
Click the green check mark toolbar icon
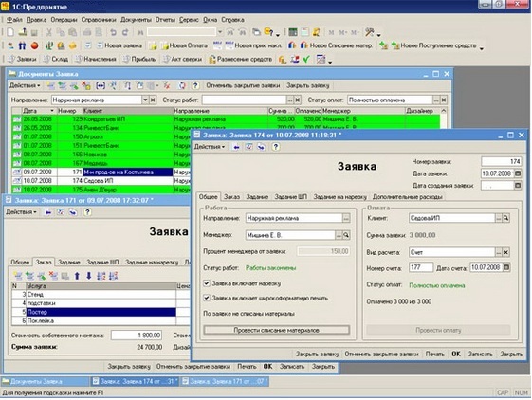pos(306,60)
